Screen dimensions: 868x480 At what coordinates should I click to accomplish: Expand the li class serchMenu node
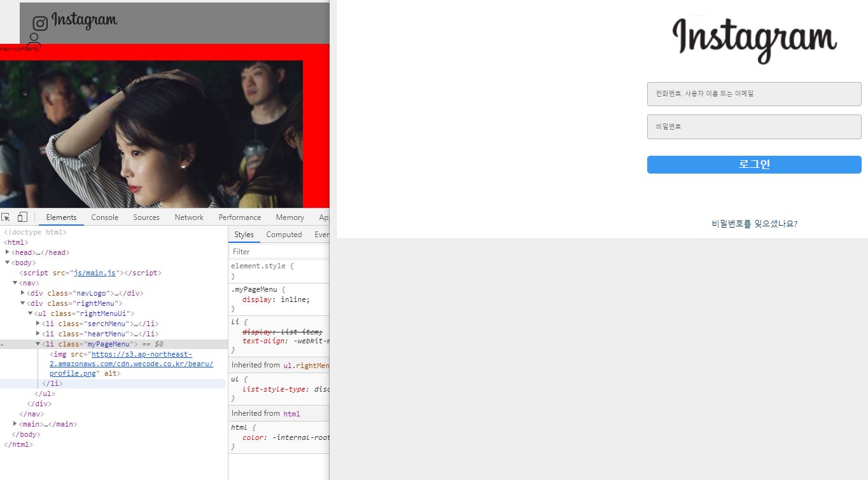pyautogui.click(x=38, y=324)
